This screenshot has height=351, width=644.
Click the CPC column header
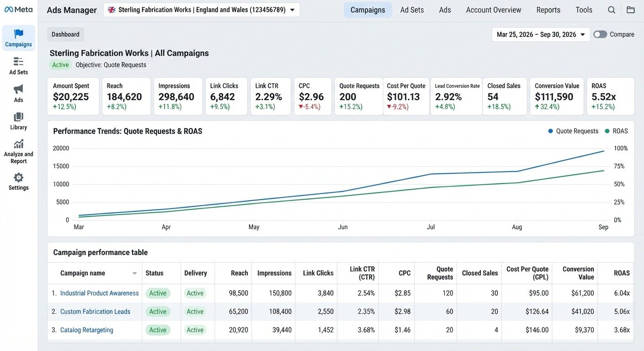point(404,273)
